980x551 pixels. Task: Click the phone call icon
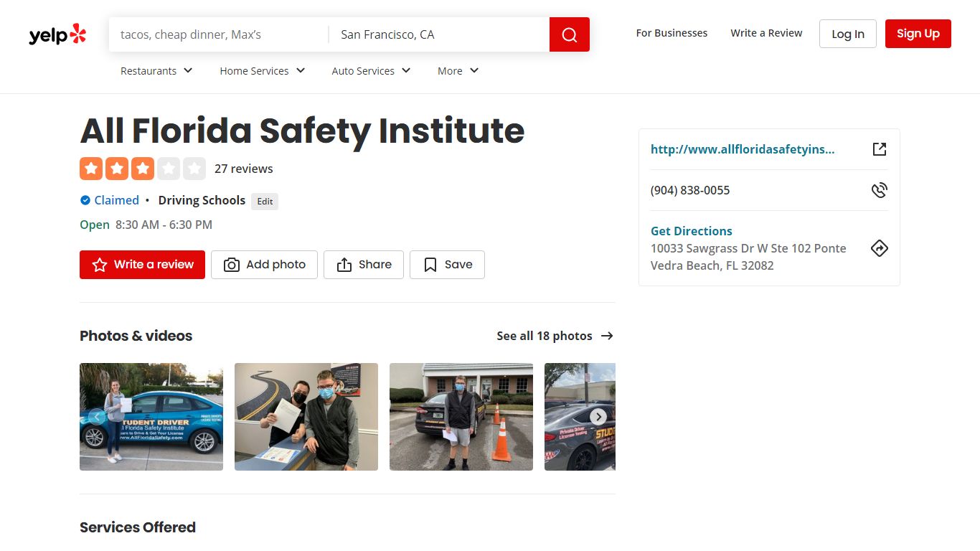click(x=880, y=190)
